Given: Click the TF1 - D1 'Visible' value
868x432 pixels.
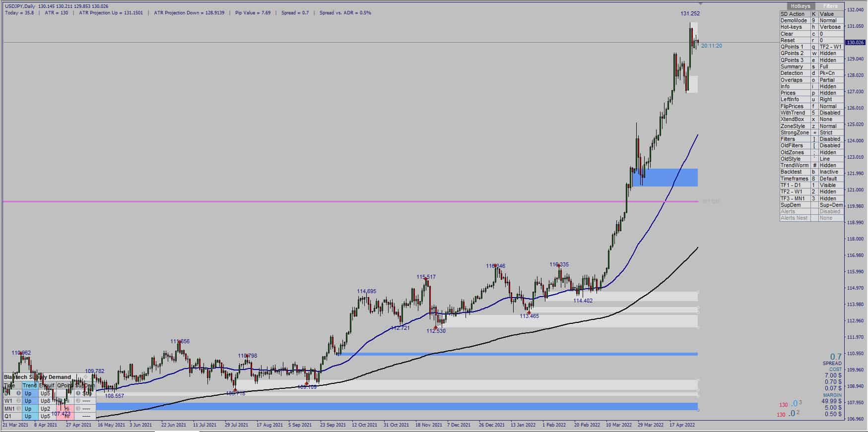Looking at the screenshot, I should pyautogui.click(x=831, y=185).
